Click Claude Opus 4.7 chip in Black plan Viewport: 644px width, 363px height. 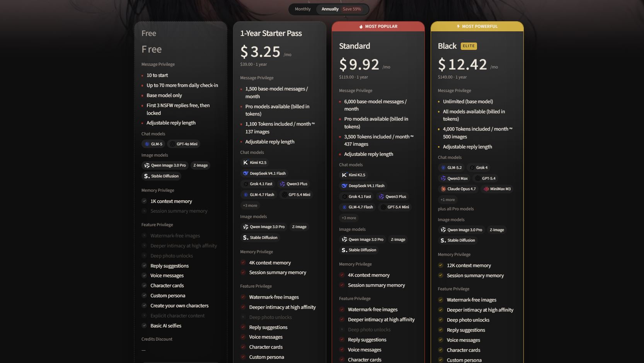coord(458,189)
